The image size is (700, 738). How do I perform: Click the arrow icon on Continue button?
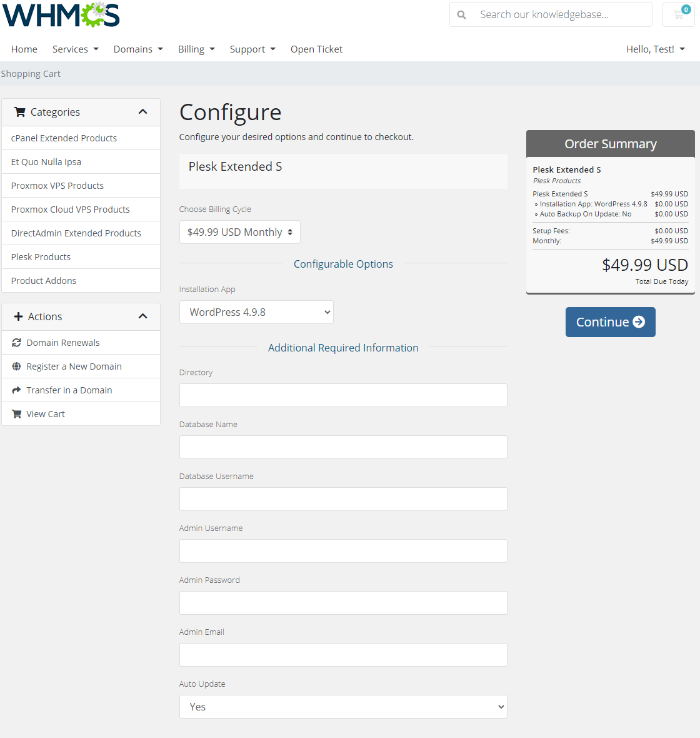639,322
